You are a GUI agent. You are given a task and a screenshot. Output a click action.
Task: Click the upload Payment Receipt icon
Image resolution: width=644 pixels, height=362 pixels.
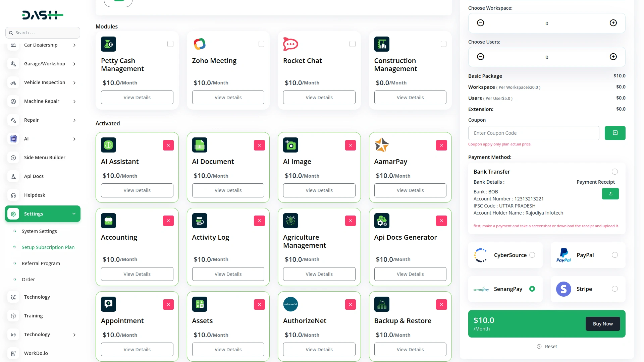click(x=610, y=193)
